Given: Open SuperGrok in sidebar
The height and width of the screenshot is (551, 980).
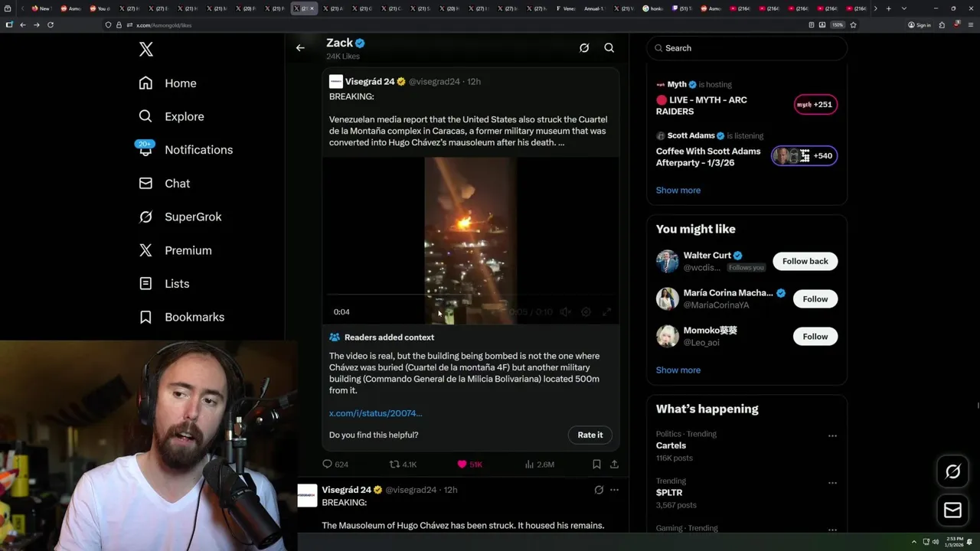Looking at the screenshot, I should [x=180, y=217].
